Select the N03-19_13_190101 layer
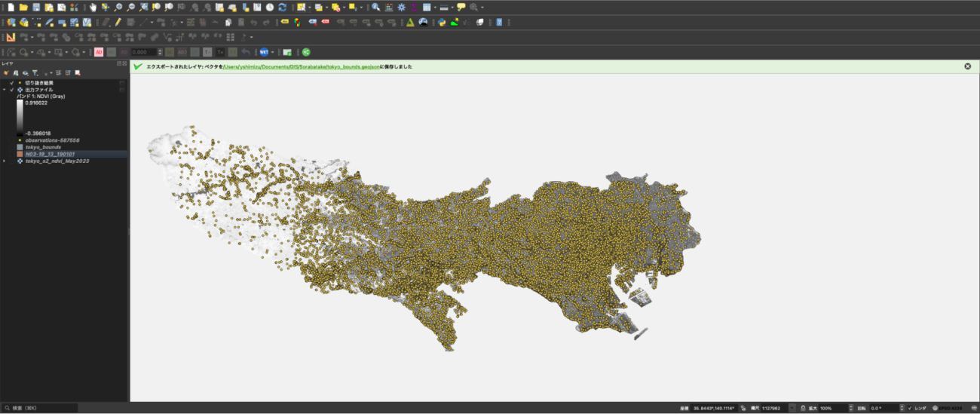980x414 pixels. tap(50, 154)
